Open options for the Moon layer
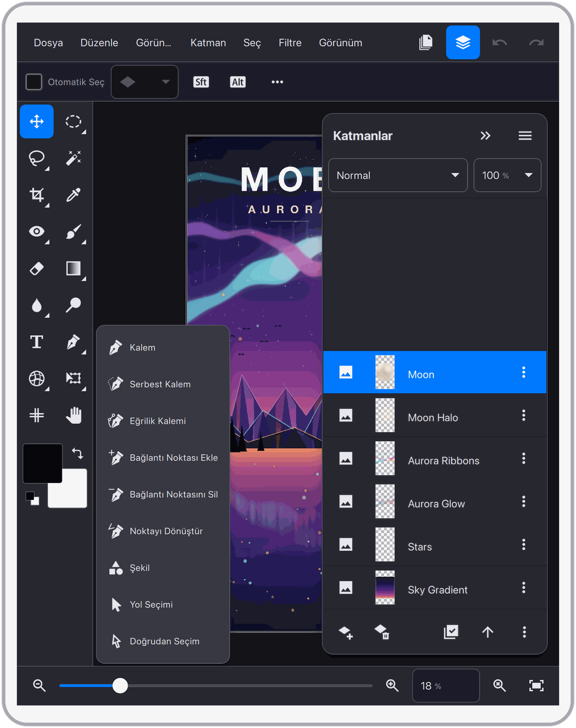This screenshot has width=576, height=728. coord(524,372)
